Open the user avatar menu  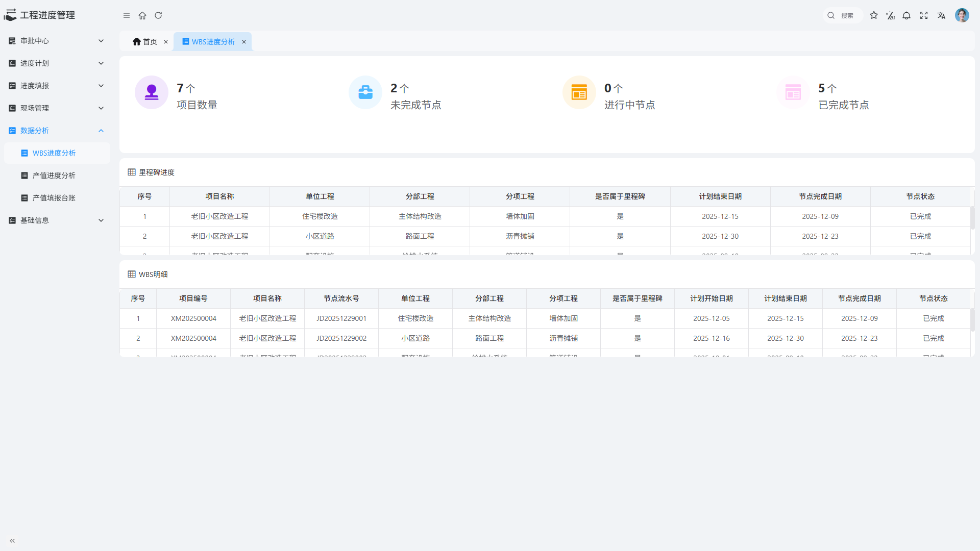coord(962,15)
